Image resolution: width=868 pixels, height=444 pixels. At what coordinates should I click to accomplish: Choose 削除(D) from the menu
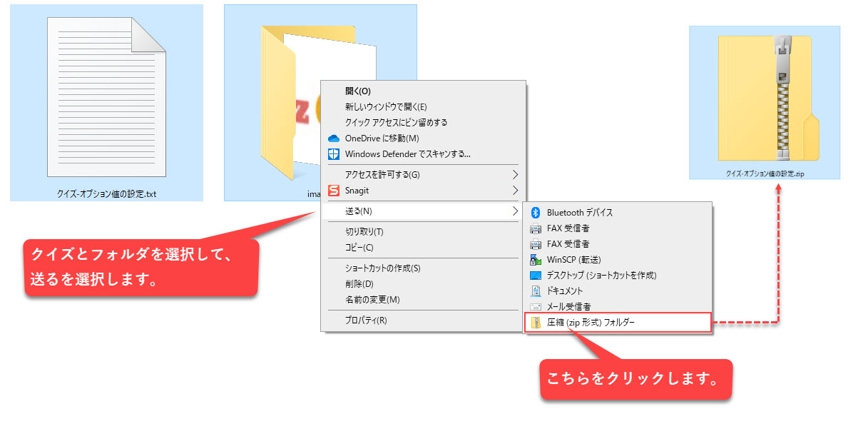pyautogui.click(x=424, y=283)
